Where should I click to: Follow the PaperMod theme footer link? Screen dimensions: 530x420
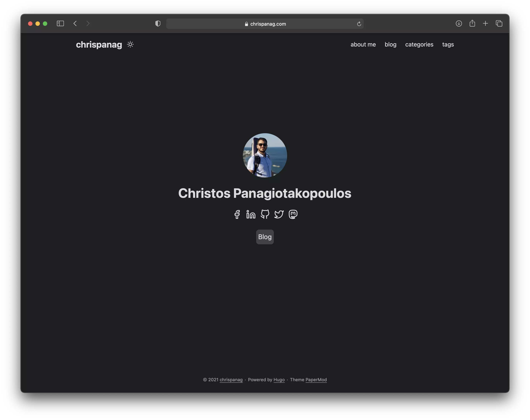316,380
